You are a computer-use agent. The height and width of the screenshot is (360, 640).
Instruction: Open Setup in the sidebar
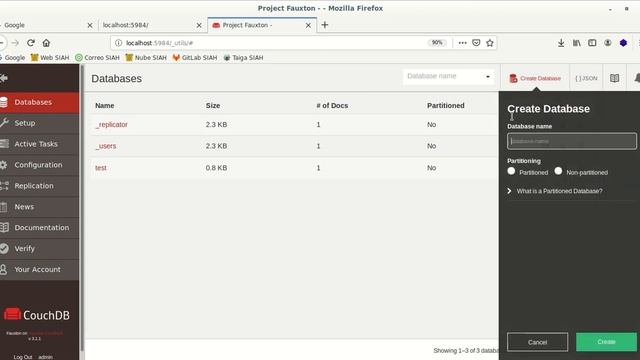pyautogui.click(x=40, y=123)
